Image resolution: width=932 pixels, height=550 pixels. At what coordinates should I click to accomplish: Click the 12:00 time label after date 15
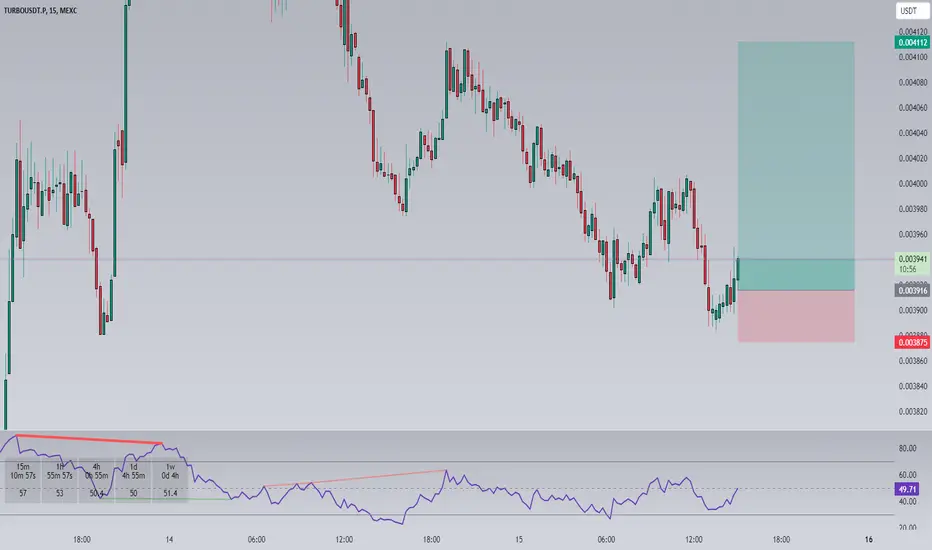(694, 540)
